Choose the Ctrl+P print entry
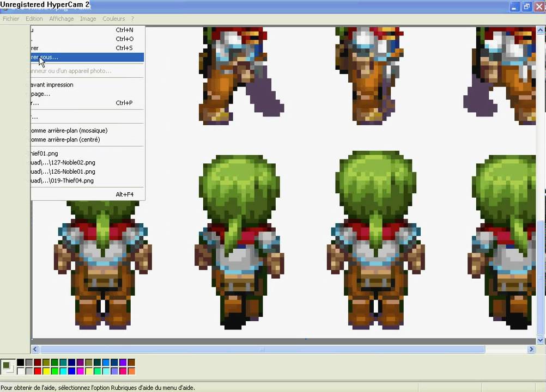546x392 pixels. [87, 103]
